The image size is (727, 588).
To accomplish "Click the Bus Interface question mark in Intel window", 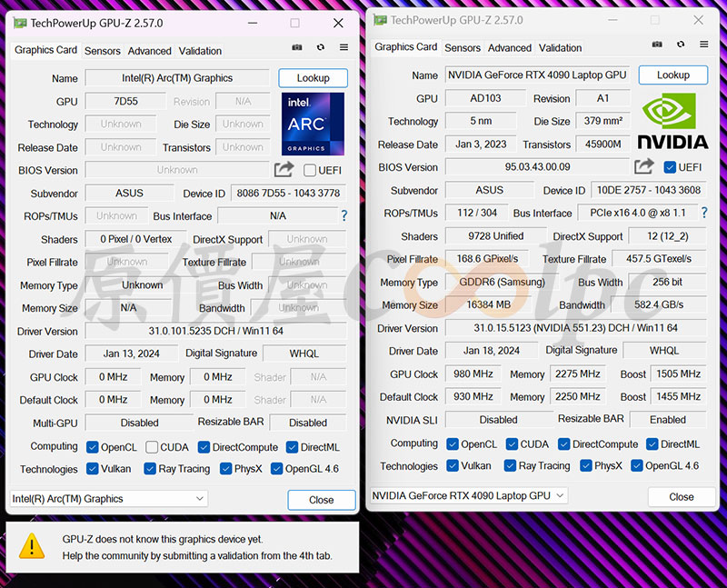I will click(344, 215).
